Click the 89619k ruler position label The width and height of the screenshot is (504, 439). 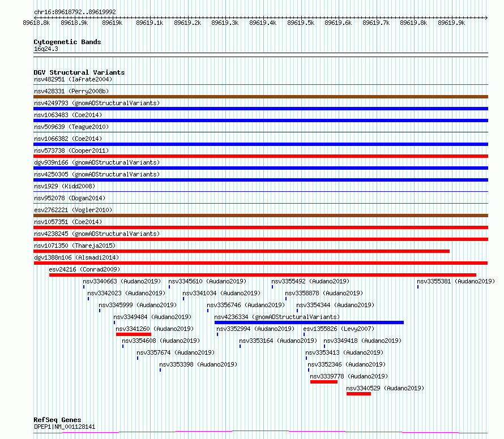point(112,23)
